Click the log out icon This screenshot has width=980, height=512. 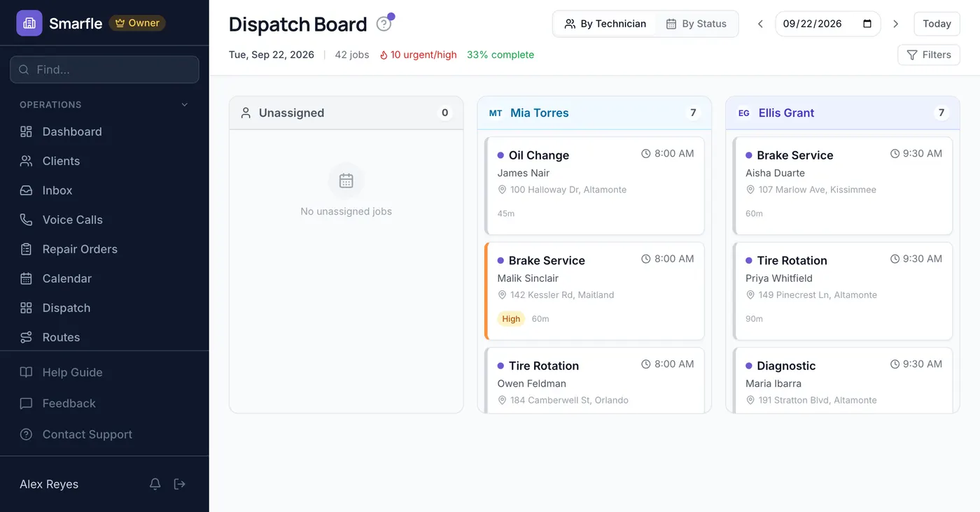click(x=180, y=484)
